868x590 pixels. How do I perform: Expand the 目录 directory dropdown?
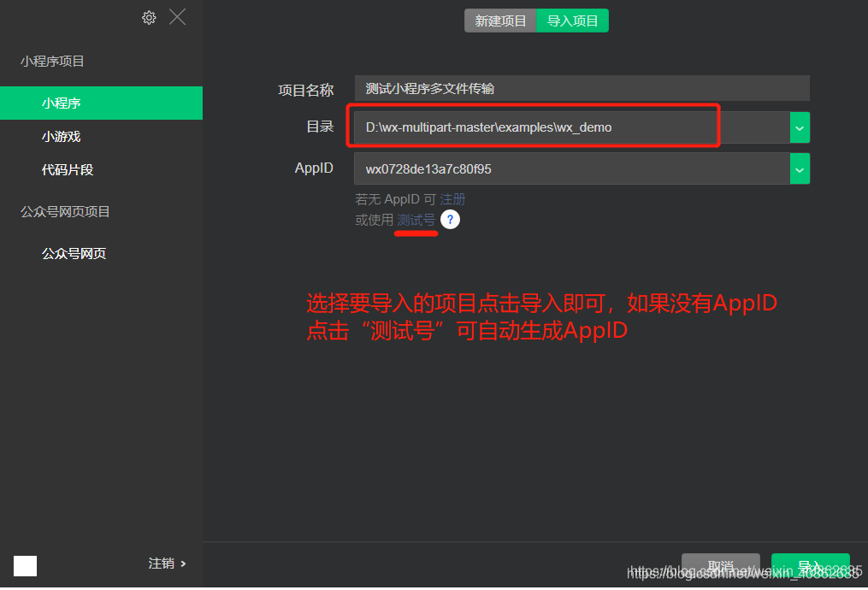(x=799, y=127)
